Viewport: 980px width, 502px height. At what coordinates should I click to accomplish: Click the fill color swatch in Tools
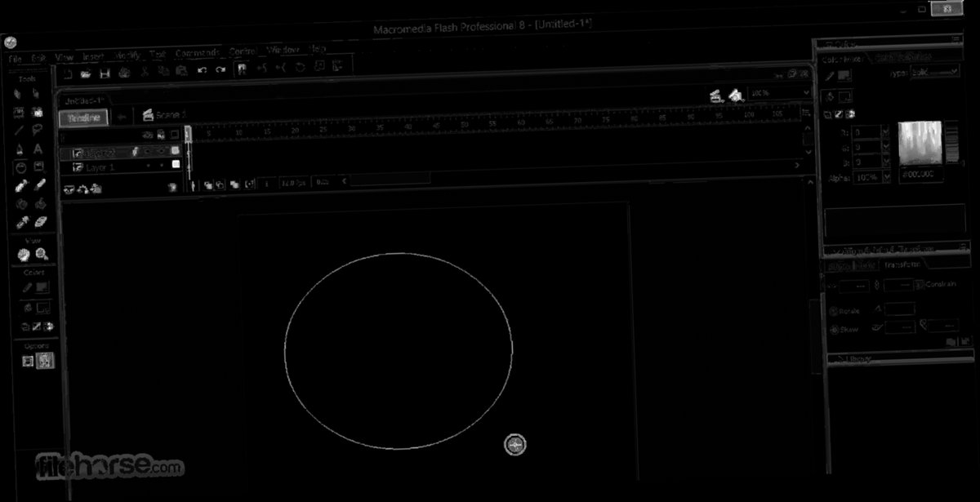42,309
